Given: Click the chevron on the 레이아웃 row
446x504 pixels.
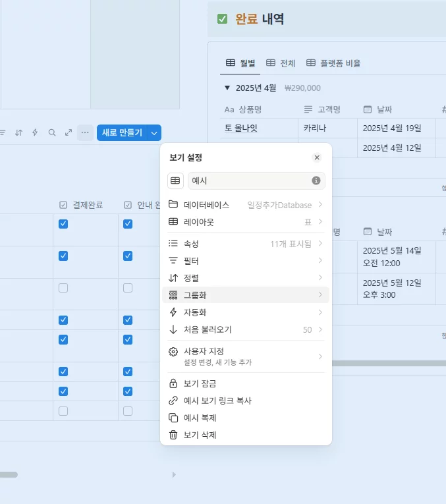Looking at the screenshot, I should click(320, 221).
